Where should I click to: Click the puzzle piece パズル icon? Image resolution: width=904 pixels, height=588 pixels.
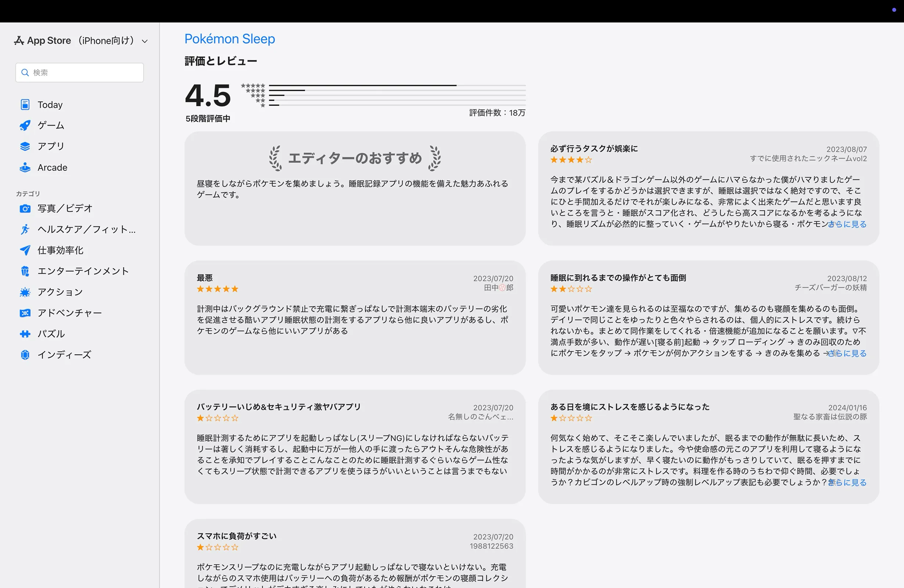tap(25, 334)
